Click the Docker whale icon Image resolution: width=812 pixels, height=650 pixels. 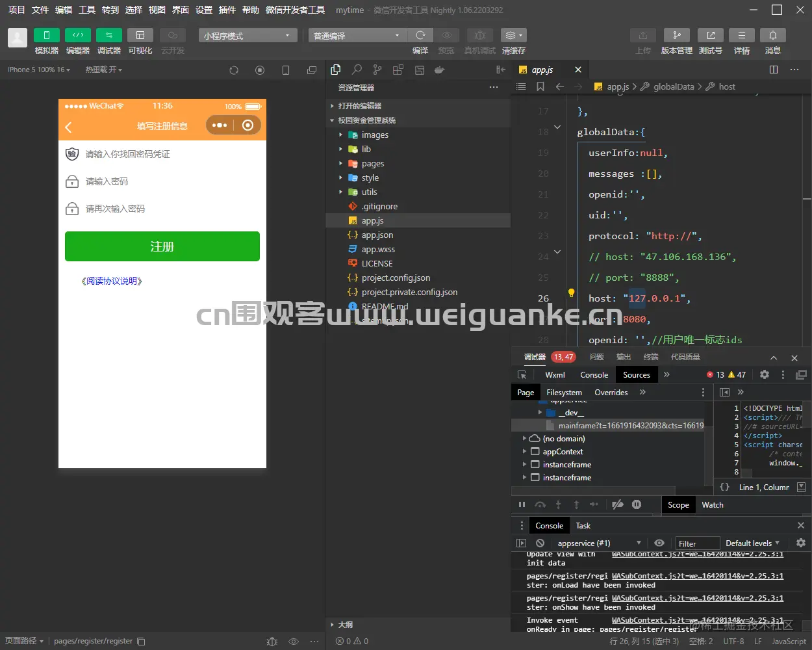tap(440, 70)
